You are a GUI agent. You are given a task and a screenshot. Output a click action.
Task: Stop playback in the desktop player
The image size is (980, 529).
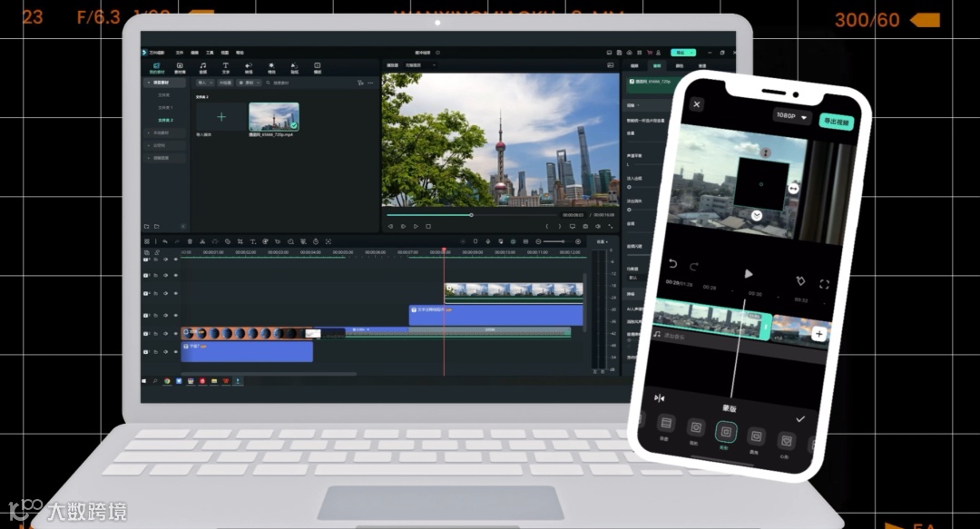click(428, 226)
